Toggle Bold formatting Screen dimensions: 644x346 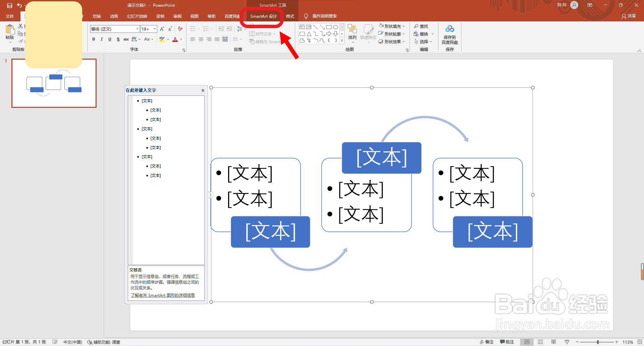click(x=94, y=39)
